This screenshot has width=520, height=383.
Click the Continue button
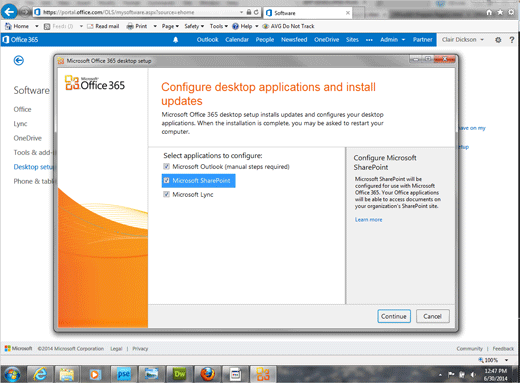click(394, 316)
